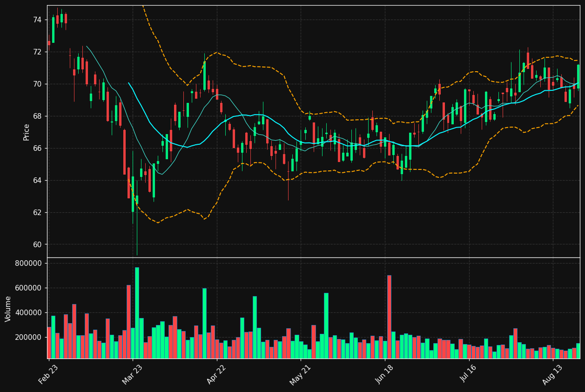Viewport: 585px width, 392px height.
Task: Click the 66 price axis label
Action: click(x=37, y=148)
